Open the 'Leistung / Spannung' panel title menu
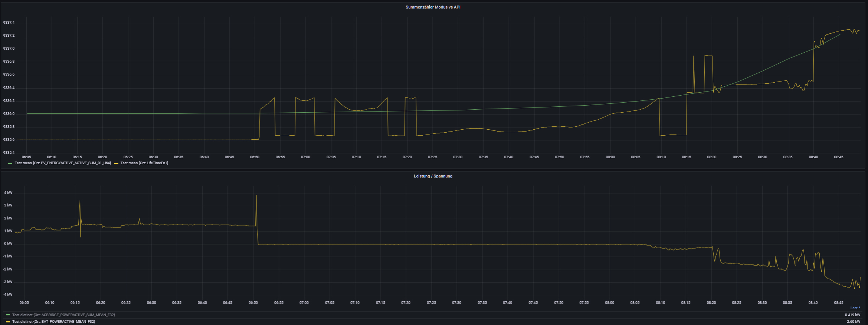 click(x=433, y=176)
